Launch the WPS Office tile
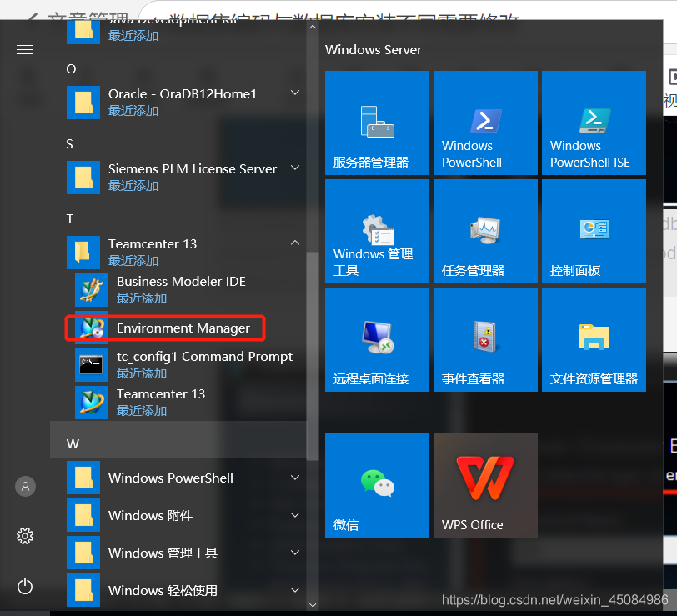The width and height of the screenshot is (677, 616). coord(485,485)
